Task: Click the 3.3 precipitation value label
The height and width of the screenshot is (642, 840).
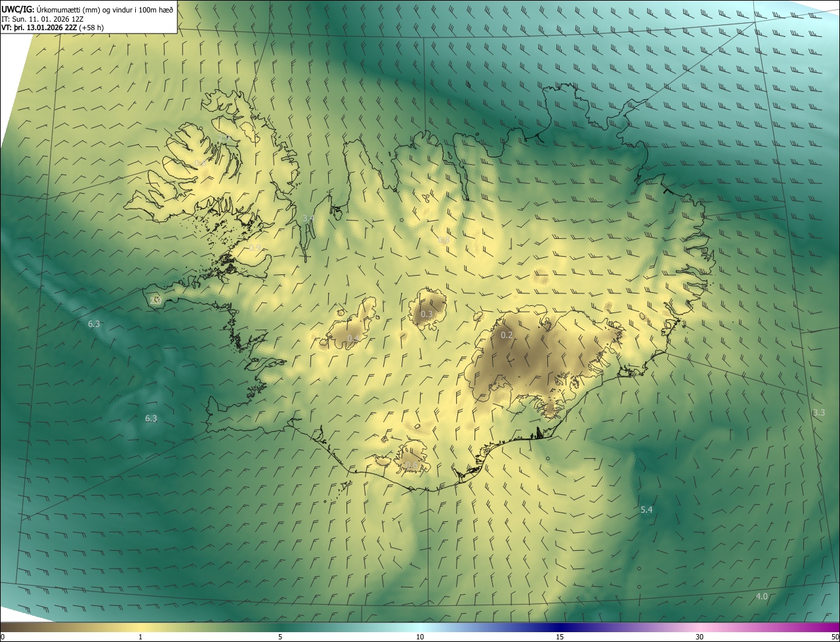Action: [x=819, y=413]
